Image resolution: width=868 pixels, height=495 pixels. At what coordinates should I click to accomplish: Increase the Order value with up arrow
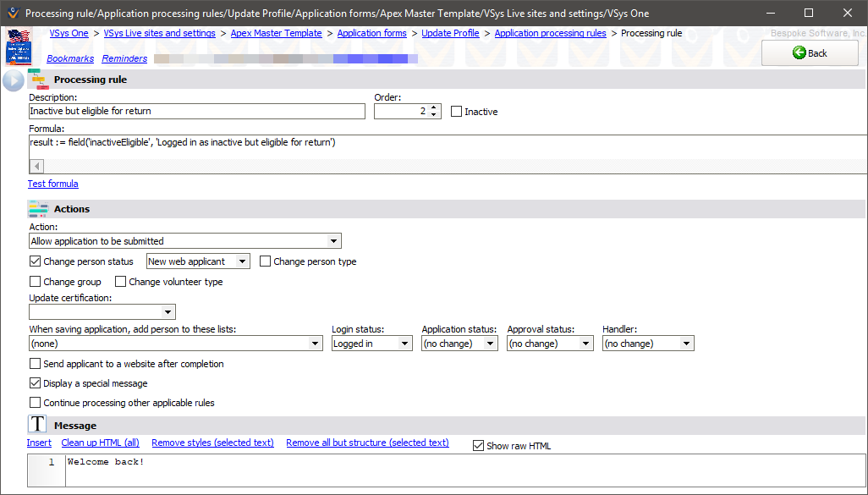(434, 107)
